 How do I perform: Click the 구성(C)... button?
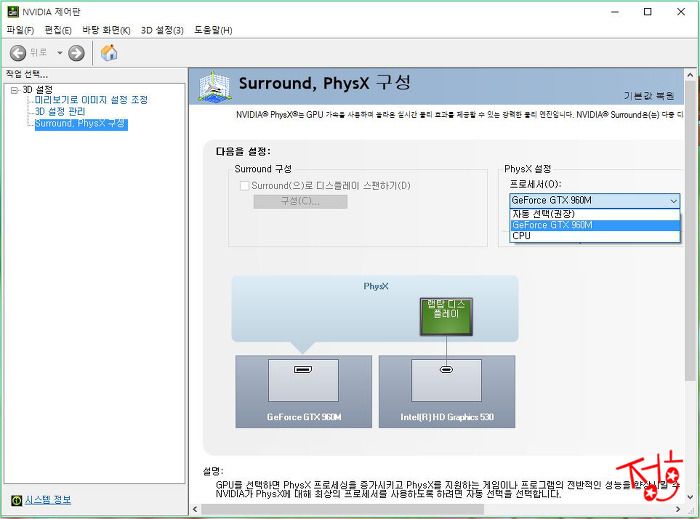[300, 201]
